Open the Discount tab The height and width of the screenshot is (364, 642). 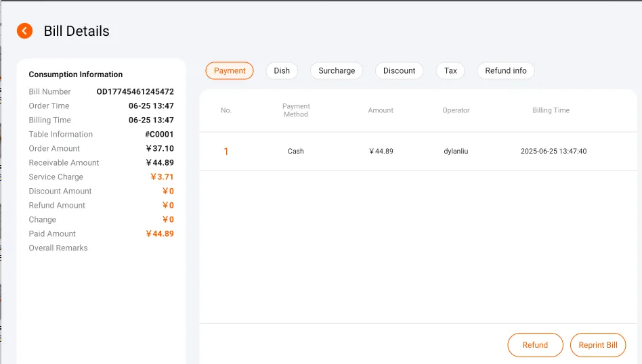click(399, 71)
